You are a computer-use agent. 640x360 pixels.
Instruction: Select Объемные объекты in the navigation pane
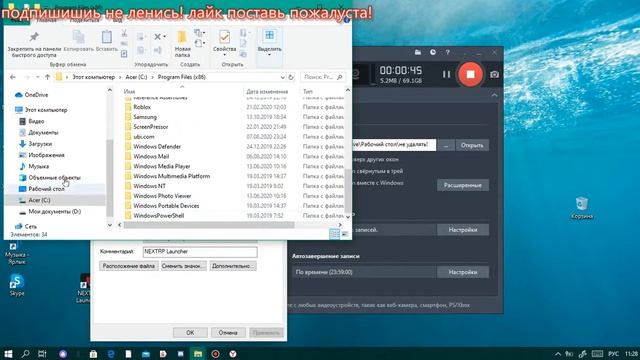54,178
